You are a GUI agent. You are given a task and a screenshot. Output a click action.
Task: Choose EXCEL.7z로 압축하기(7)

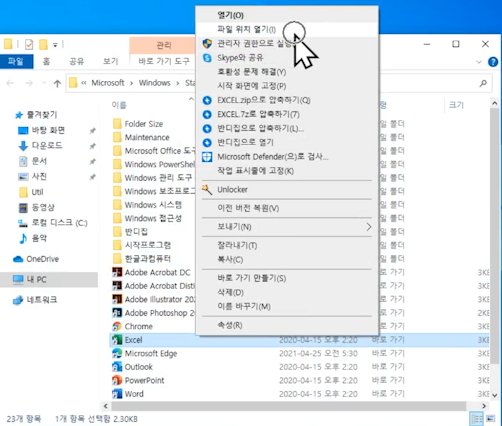tap(287, 115)
